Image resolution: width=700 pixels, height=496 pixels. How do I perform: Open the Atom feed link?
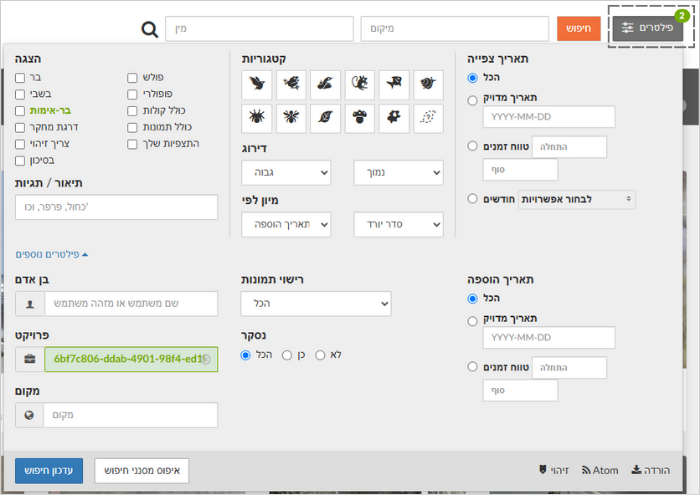coord(600,470)
